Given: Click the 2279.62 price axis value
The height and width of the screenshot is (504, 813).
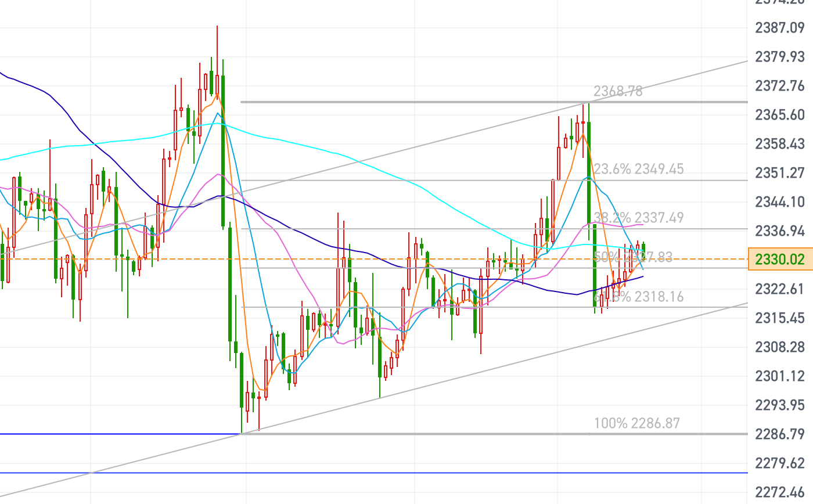Looking at the screenshot, I should coord(780,462).
